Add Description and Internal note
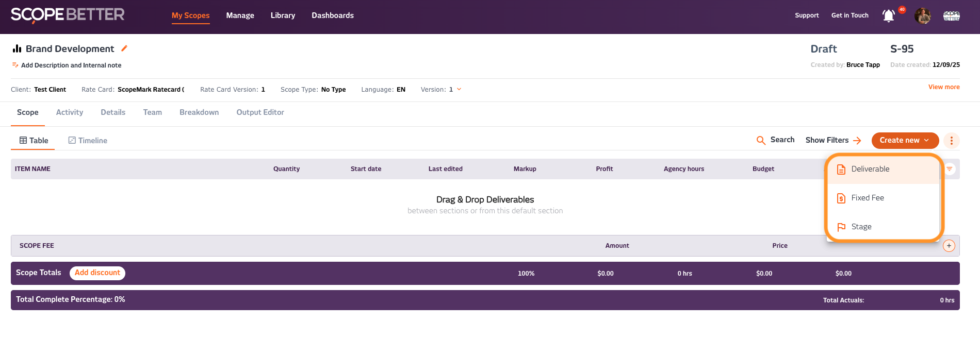 71,65
